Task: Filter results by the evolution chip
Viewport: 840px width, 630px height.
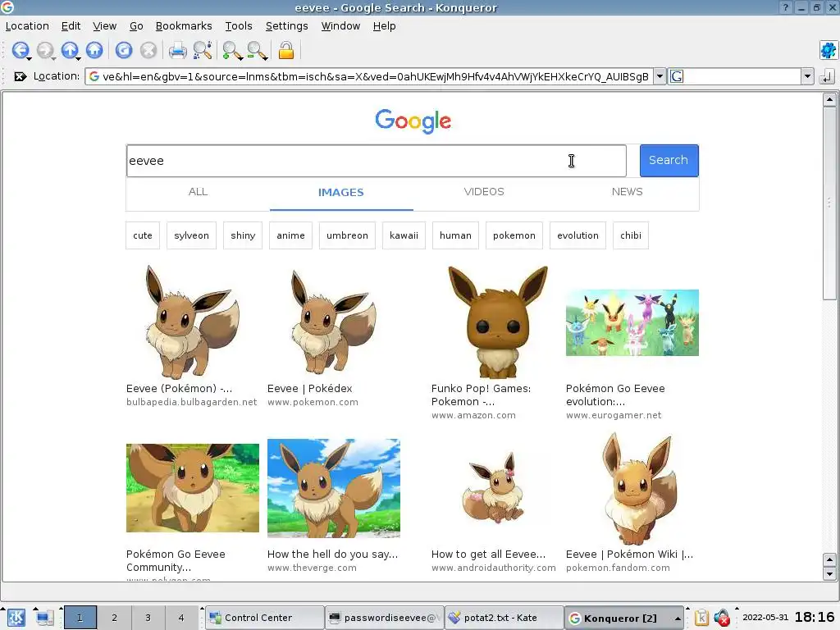Action: coord(577,235)
